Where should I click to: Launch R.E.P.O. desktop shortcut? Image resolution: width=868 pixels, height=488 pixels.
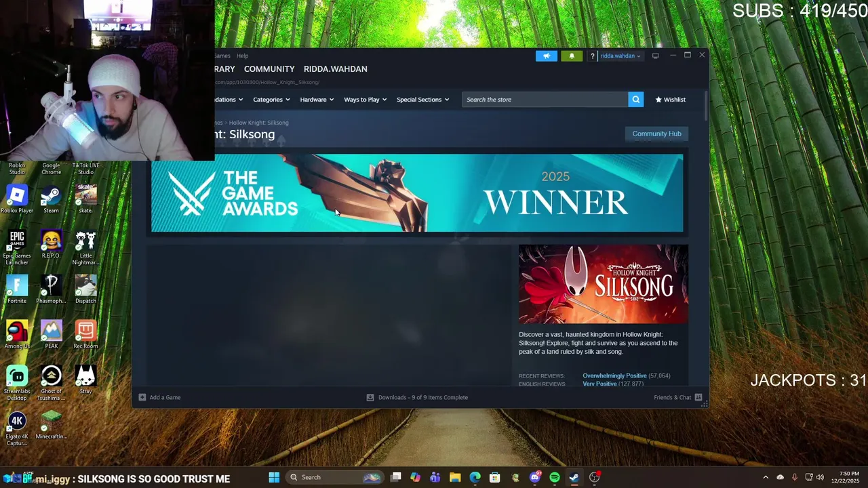51,245
